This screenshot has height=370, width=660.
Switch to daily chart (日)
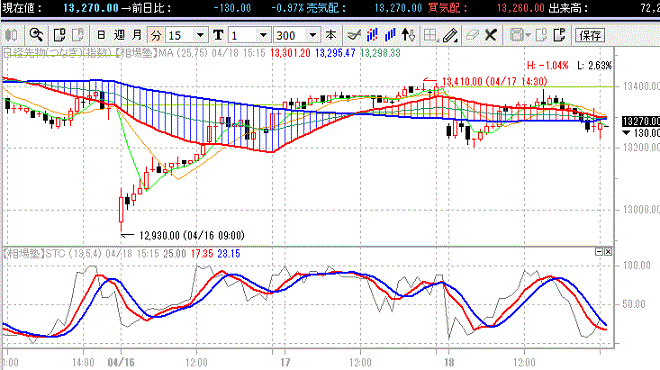[x=101, y=35]
